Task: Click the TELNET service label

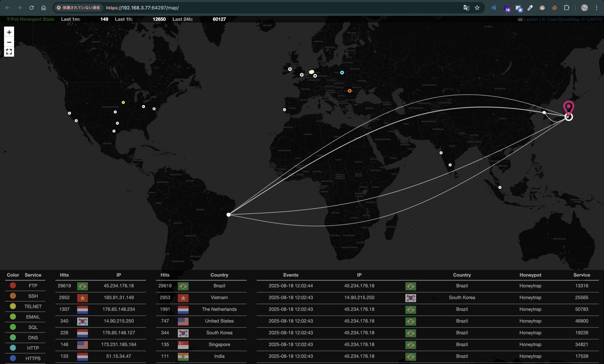Action: (x=33, y=306)
